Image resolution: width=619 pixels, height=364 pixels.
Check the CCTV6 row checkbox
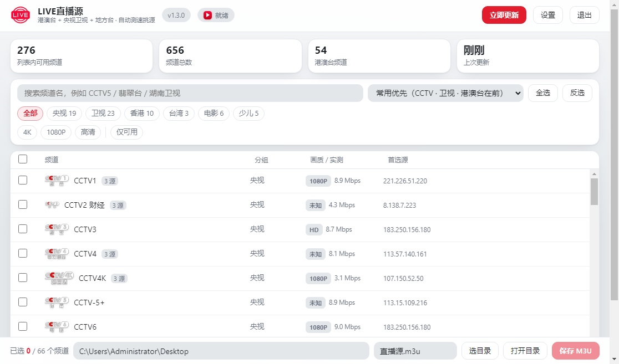tap(23, 326)
